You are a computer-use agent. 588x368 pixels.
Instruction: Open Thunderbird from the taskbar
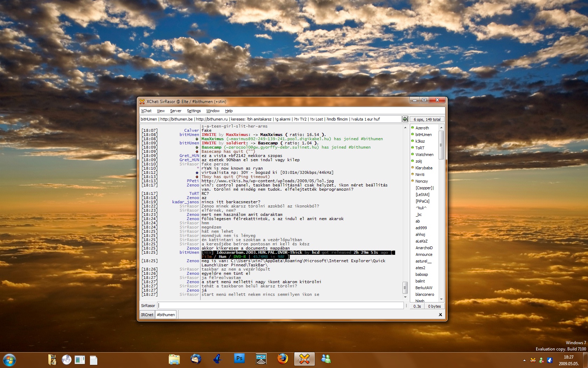(x=196, y=359)
